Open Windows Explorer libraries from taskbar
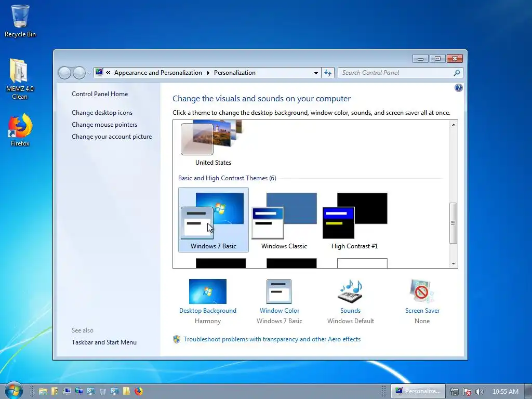 [x=43, y=391]
